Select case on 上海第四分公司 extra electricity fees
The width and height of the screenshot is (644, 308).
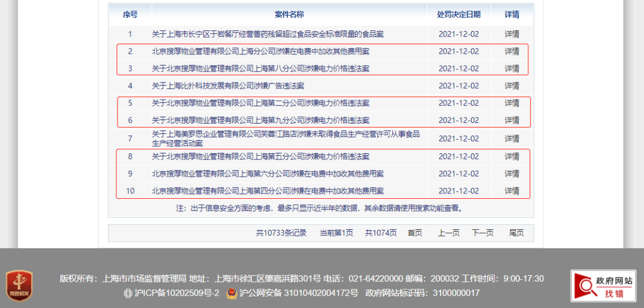pyautogui.click(x=268, y=191)
